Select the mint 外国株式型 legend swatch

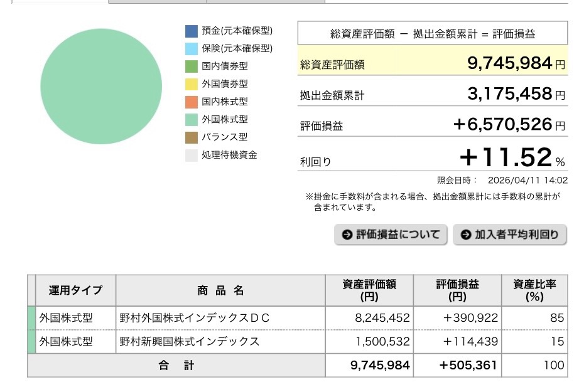(x=192, y=119)
